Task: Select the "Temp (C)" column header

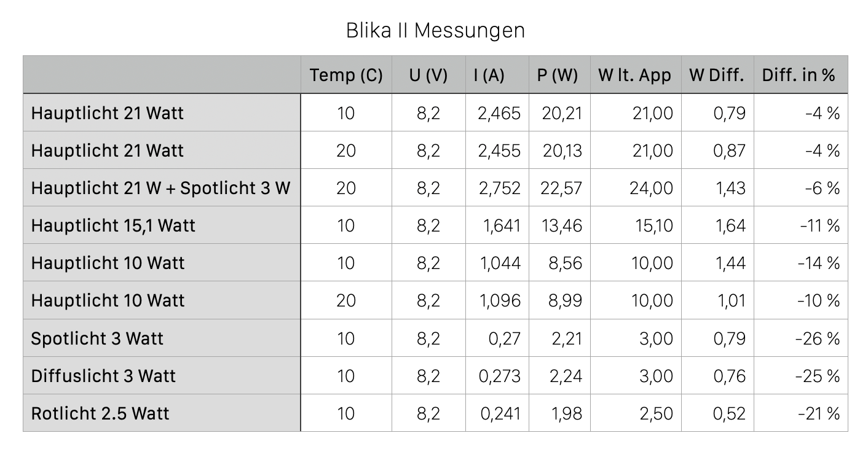Action: coord(346,75)
